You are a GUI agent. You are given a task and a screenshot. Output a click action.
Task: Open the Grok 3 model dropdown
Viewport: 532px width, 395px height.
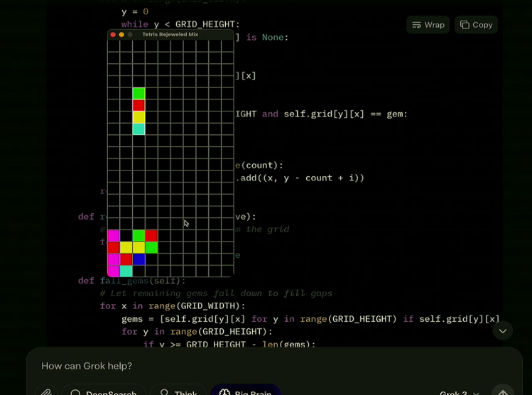460,392
